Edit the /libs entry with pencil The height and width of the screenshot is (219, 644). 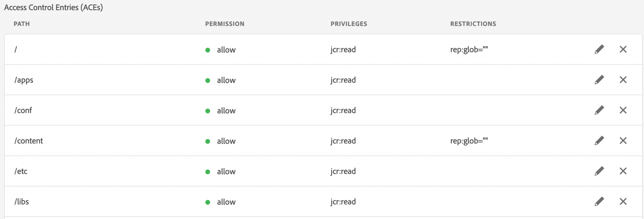[x=599, y=201]
